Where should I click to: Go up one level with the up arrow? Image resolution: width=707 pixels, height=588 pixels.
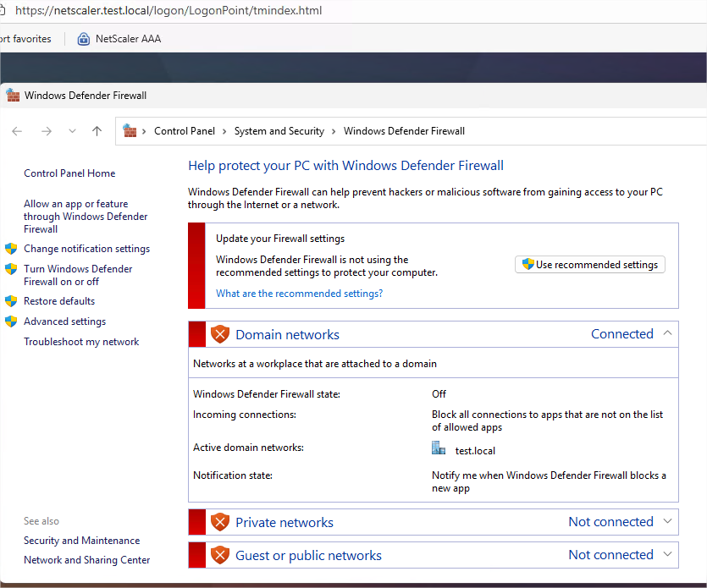(97, 131)
